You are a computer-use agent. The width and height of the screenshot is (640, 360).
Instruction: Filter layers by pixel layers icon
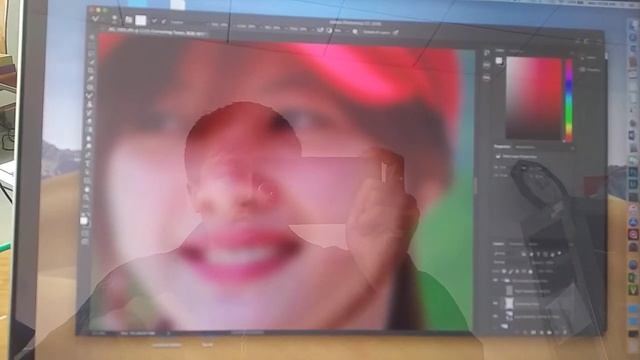tap(524, 254)
